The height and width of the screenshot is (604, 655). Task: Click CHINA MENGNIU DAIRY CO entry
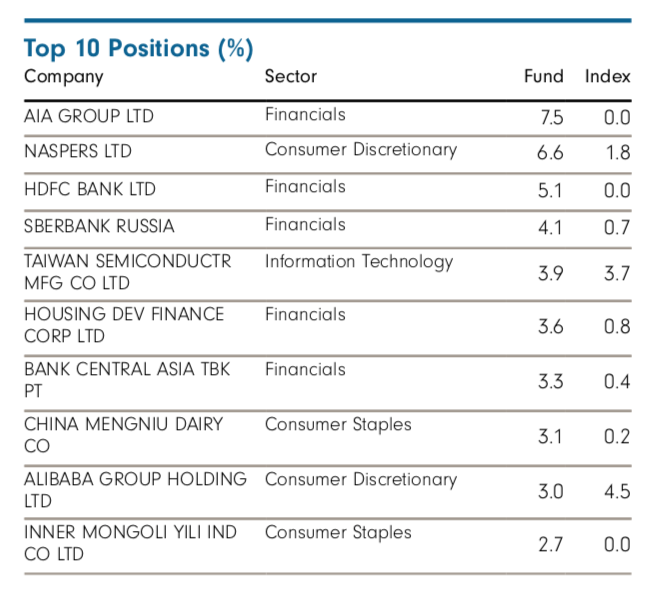(x=123, y=435)
